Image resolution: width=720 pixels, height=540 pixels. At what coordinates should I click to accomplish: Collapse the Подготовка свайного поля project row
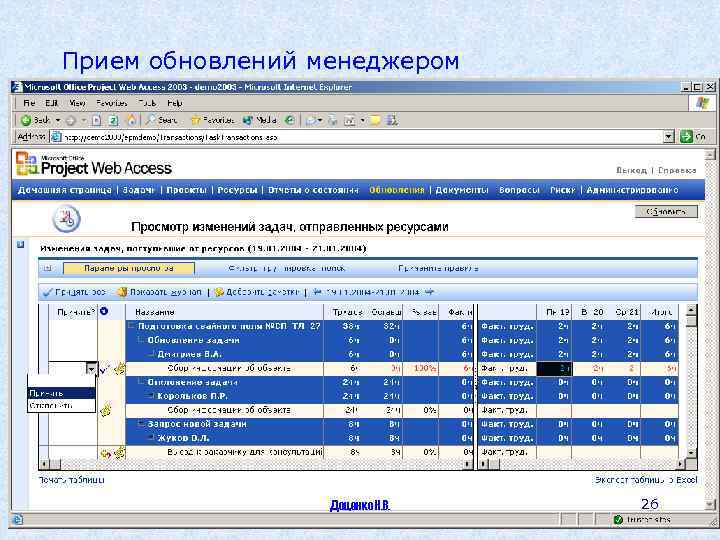coord(132,326)
